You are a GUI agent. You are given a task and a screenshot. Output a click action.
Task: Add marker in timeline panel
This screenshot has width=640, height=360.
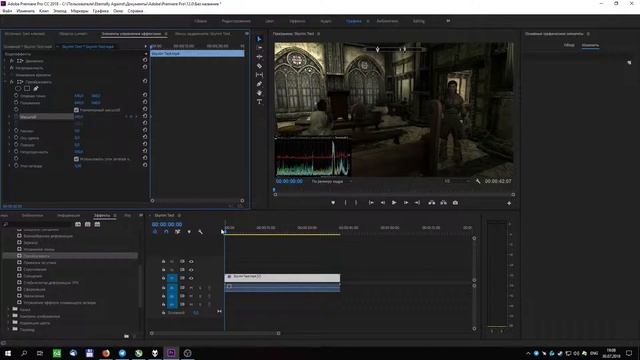click(x=189, y=232)
